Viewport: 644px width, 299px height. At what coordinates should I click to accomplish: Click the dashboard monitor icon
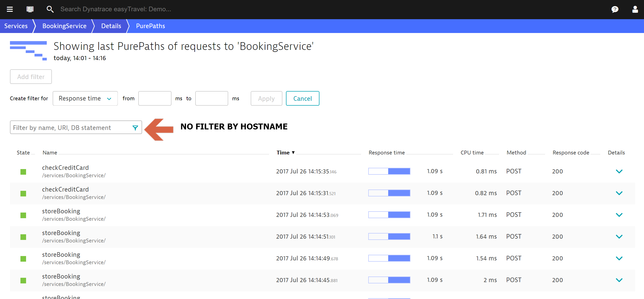(x=30, y=9)
